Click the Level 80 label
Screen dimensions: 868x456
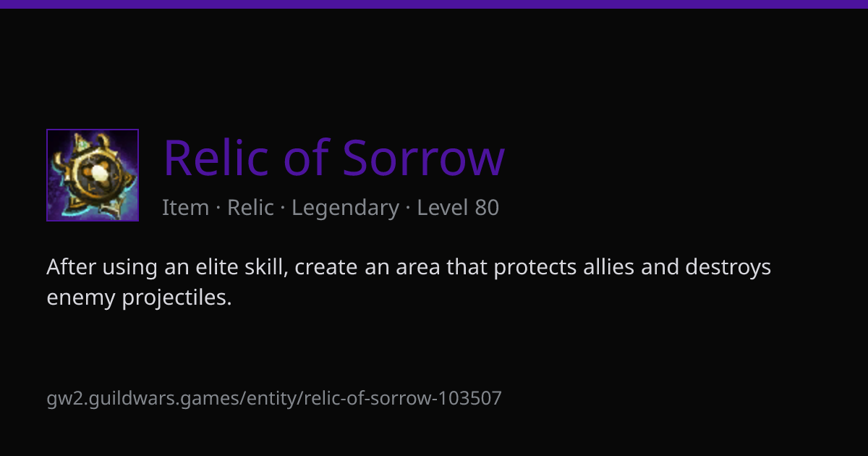point(458,208)
